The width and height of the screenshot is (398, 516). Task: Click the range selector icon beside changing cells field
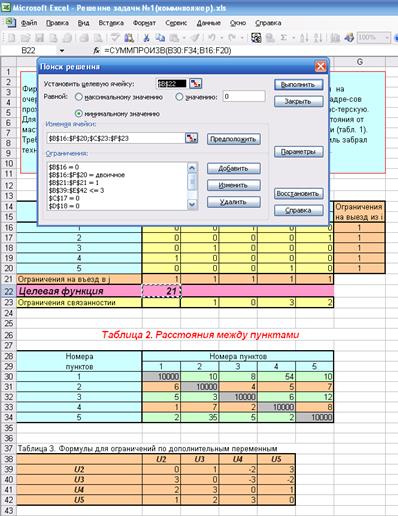(191, 138)
